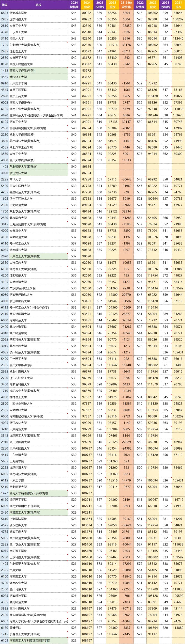Click the cell 内蒙古科技大学
The width and height of the screenshot is (185, 644).
tap(38, 384)
